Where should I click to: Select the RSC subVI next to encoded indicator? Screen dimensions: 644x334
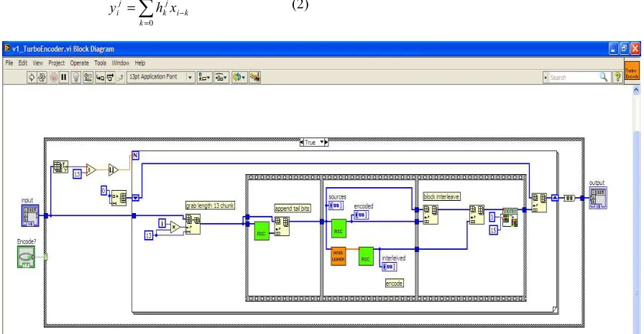click(339, 228)
